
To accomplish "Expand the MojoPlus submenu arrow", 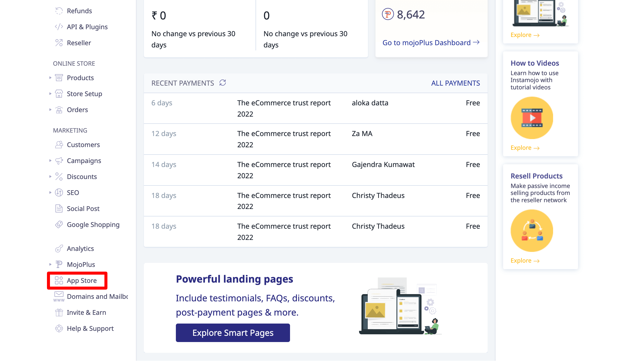I will coord(50,265).
